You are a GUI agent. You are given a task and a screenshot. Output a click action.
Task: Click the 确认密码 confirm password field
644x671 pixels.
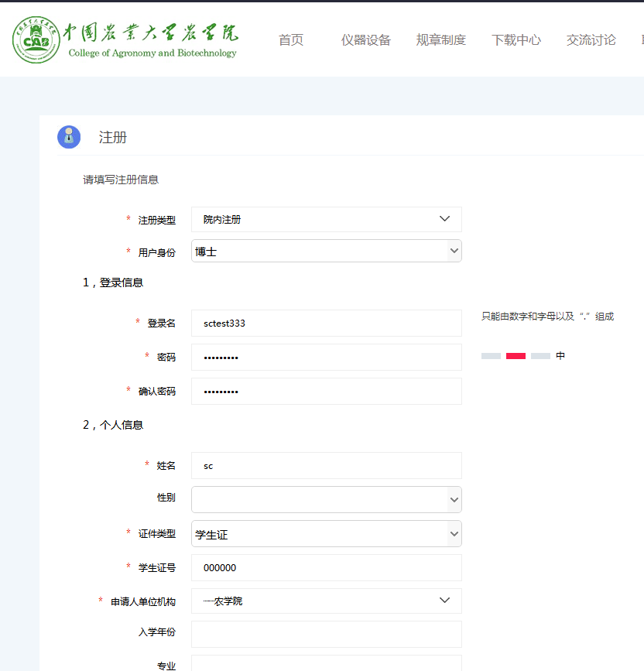326,392
